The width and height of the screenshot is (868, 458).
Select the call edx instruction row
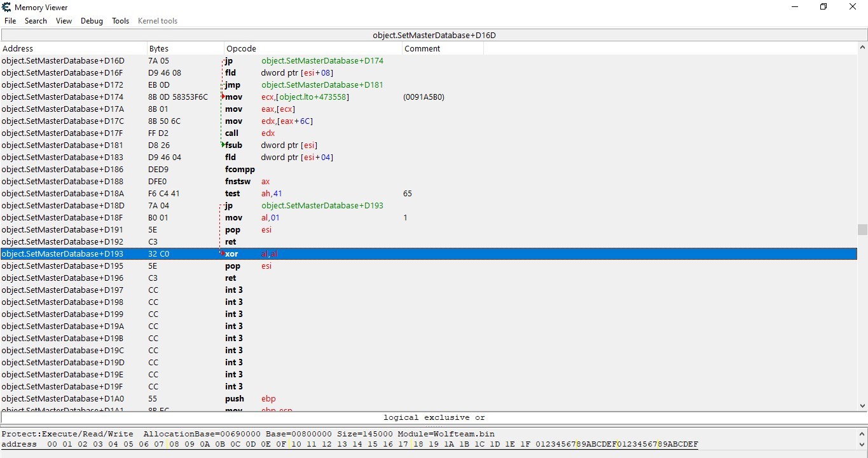pyautogui.click(x=429, y=133)
